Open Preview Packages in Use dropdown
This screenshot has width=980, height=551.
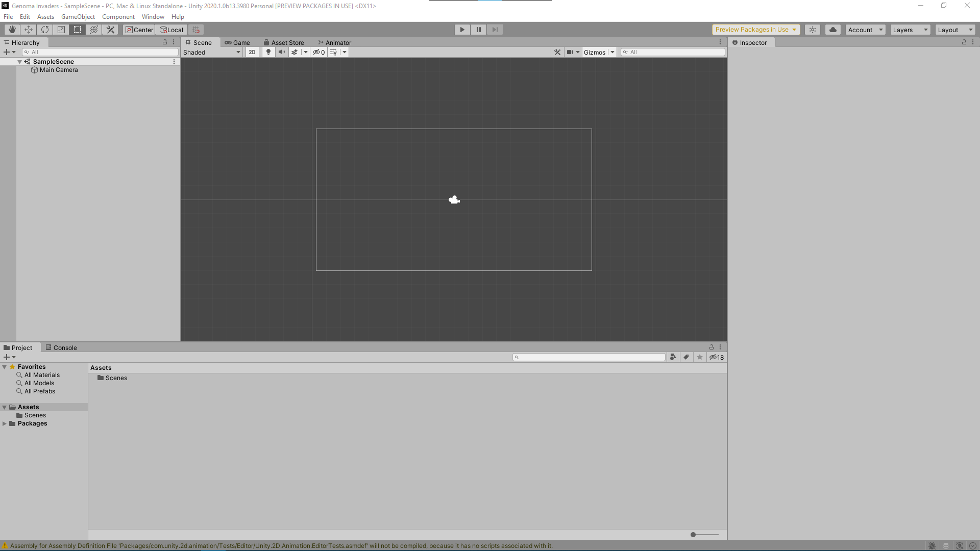(x=756, y=30)
